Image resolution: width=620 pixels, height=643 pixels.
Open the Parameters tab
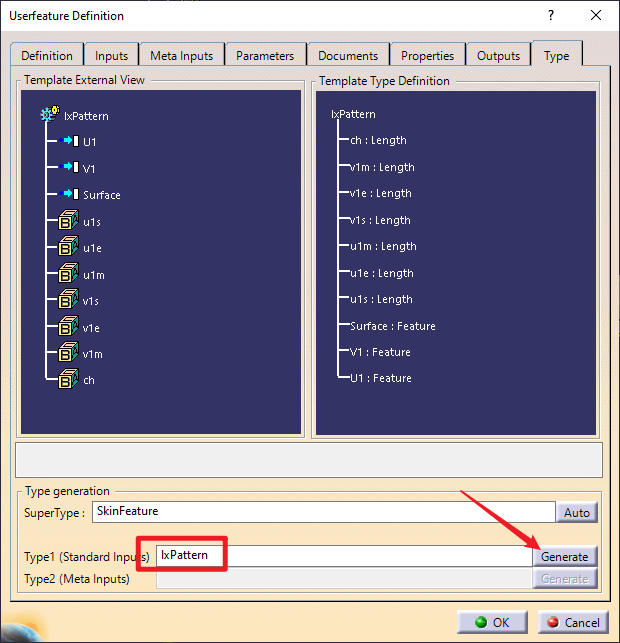pyautogui.click(x=265, y=55)
